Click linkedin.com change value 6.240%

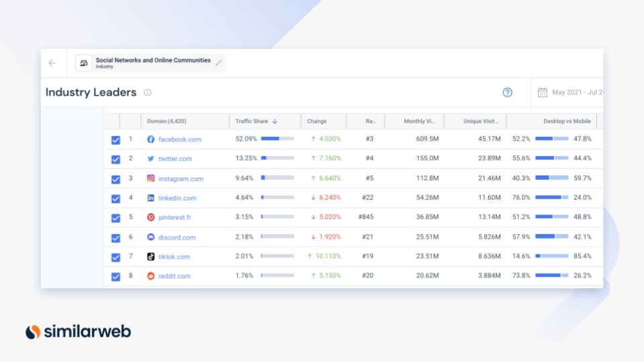(x=330, y=197)
